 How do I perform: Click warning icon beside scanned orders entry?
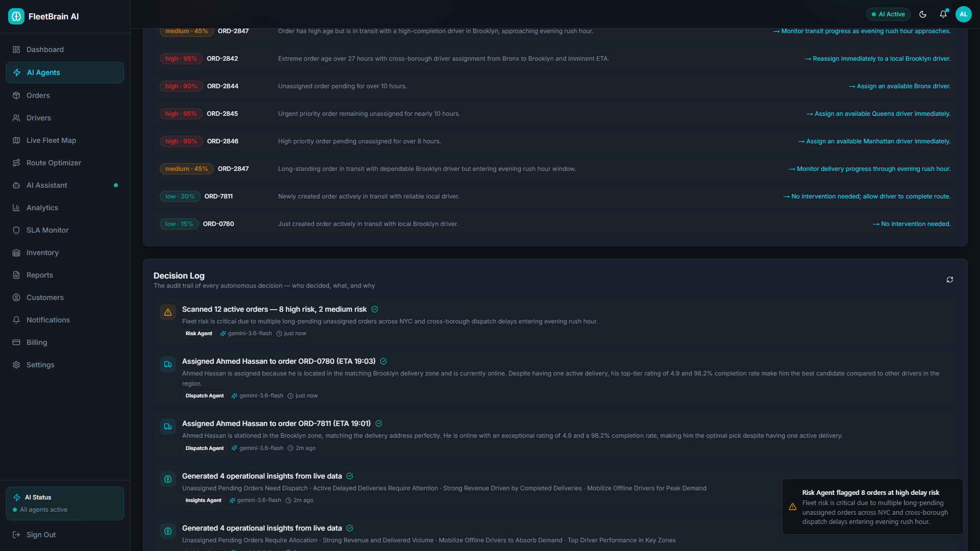(168, 312)
